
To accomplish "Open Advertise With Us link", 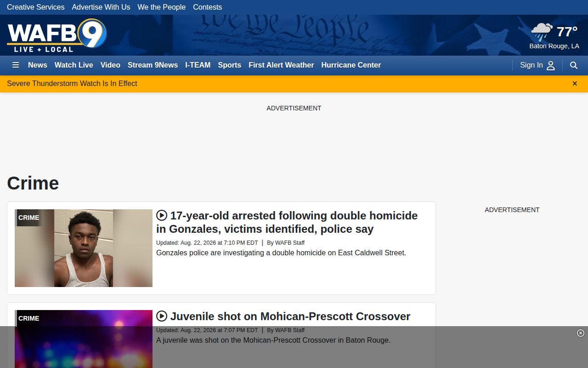I will [x=101, y=7].
